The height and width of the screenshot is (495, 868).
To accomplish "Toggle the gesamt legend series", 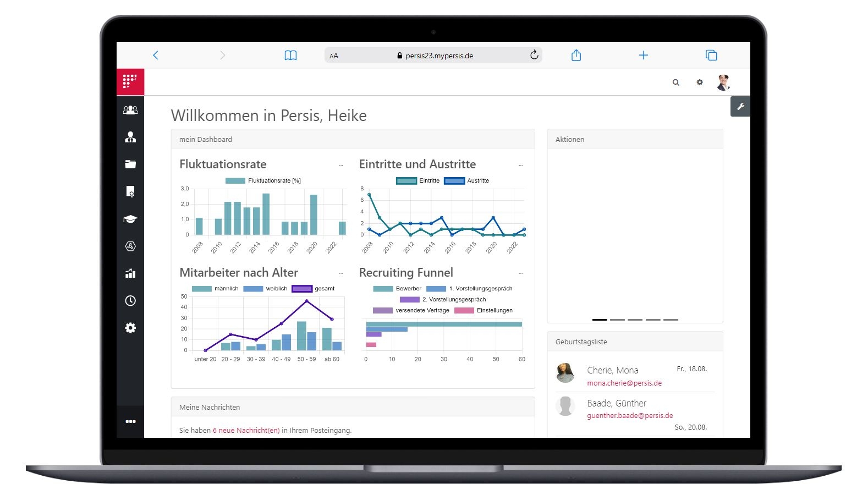I will (313, 288).
